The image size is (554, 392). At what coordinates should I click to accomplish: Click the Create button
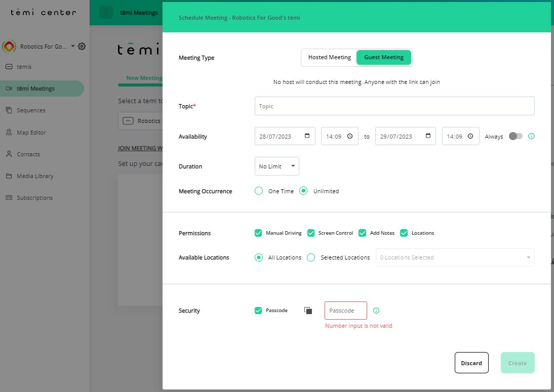coord(518,363)
